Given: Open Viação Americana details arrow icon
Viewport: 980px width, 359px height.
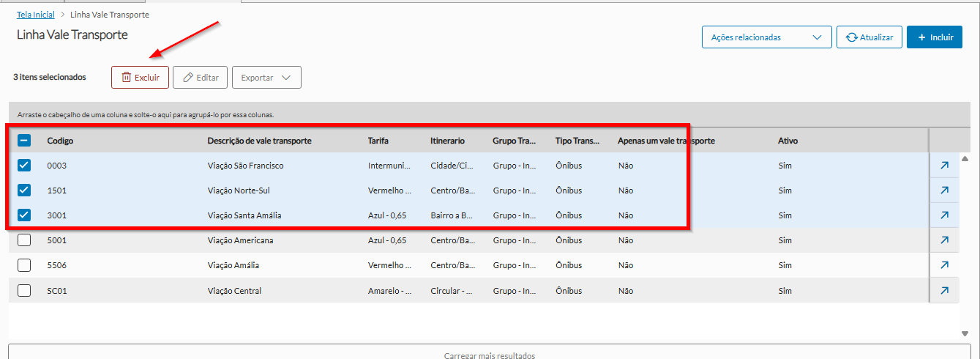Looking at the screenshot, I should (944, 240).
